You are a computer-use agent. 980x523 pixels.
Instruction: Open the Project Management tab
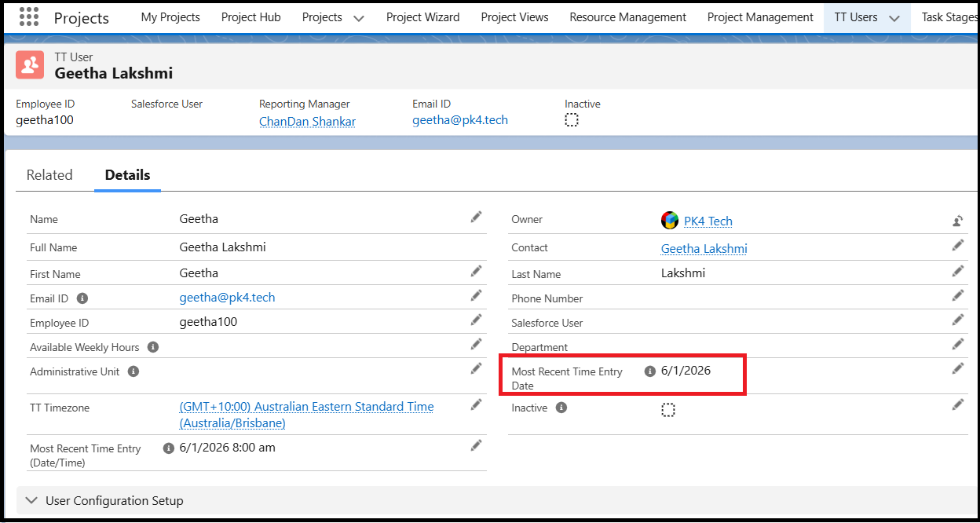coord(760,17)
